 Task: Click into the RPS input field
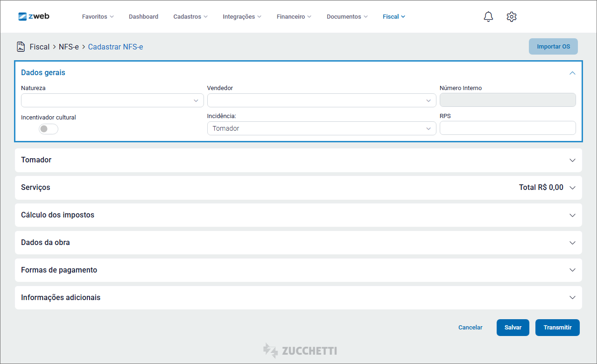tap(507, 128)
